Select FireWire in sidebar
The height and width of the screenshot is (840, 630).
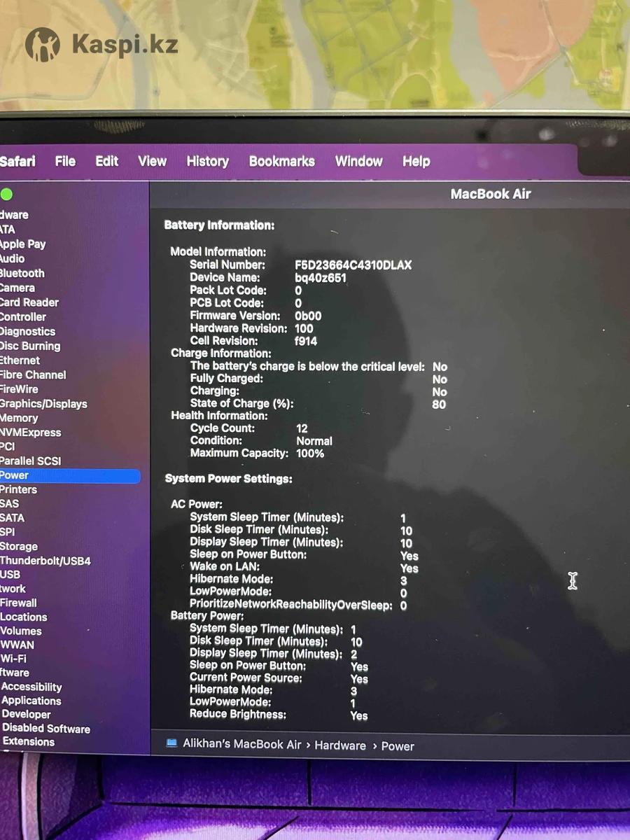[x=19, y=389]
